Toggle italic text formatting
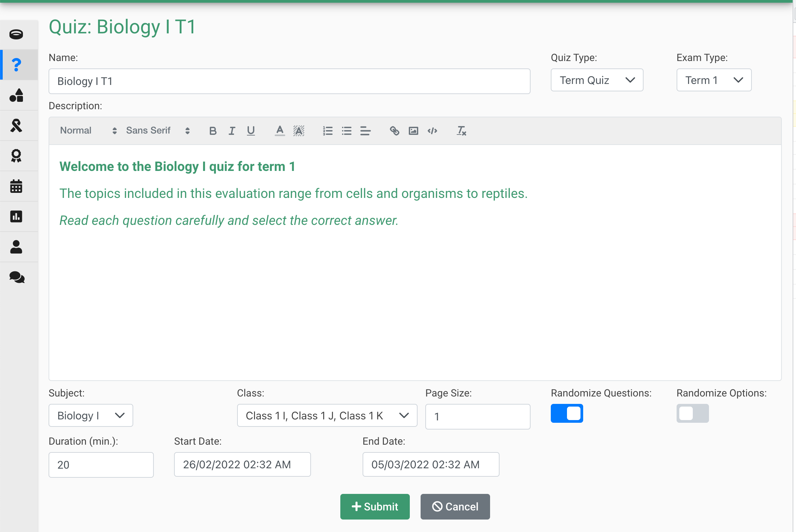This screenshot has width=796, height=532. [232, 130]
